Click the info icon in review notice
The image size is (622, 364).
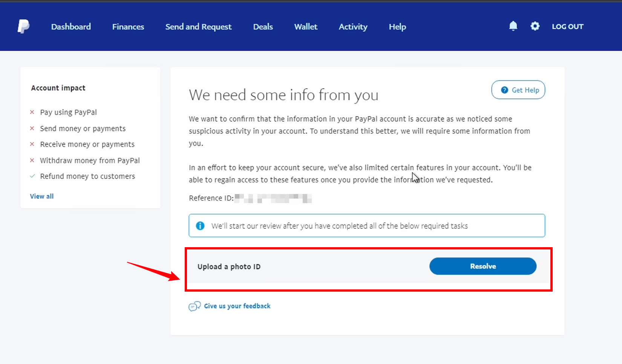200,226
